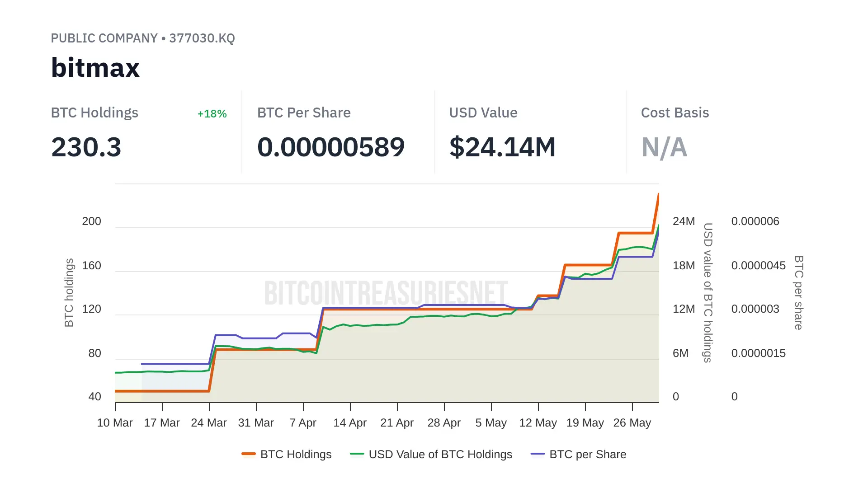Click the $24.14M USD Value figure
This screenshot has height=488, width=868.
(502, 147)
